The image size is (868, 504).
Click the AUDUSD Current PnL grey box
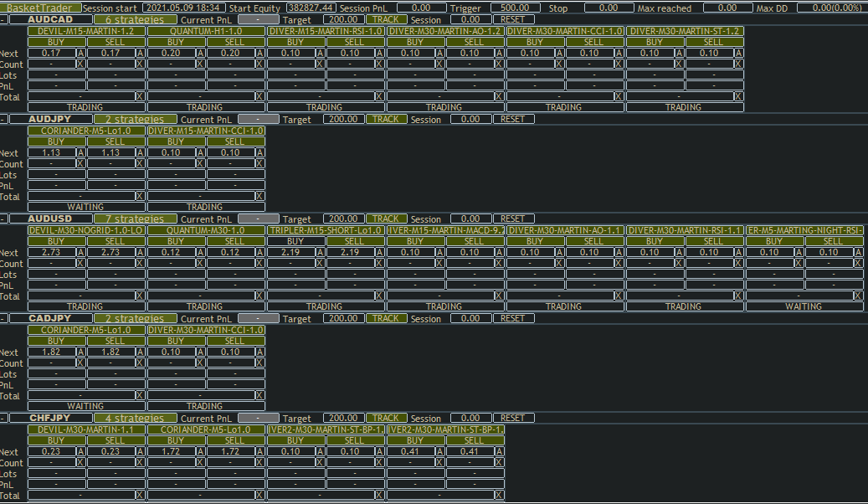pyautogui.click(x=259, y=219)
